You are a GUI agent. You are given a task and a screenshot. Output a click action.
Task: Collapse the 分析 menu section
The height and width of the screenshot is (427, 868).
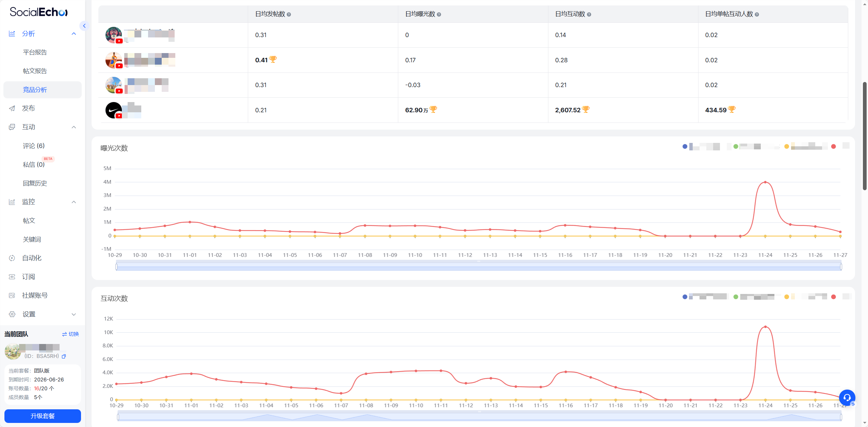74,34
